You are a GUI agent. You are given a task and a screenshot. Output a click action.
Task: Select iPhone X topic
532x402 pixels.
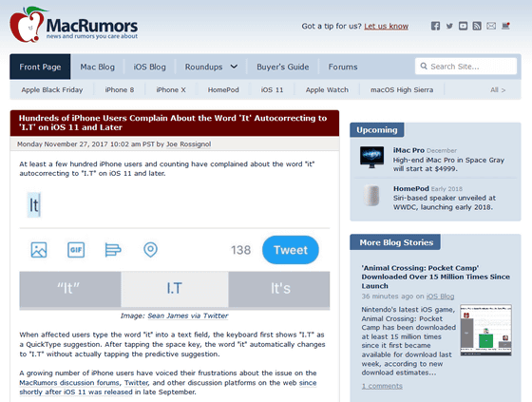tap(171, 90)
